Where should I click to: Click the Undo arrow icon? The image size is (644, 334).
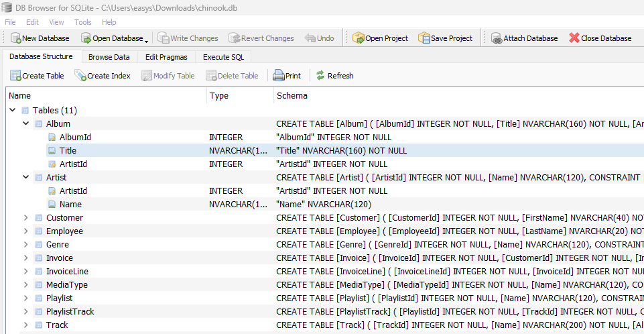[x=310, y=38]
